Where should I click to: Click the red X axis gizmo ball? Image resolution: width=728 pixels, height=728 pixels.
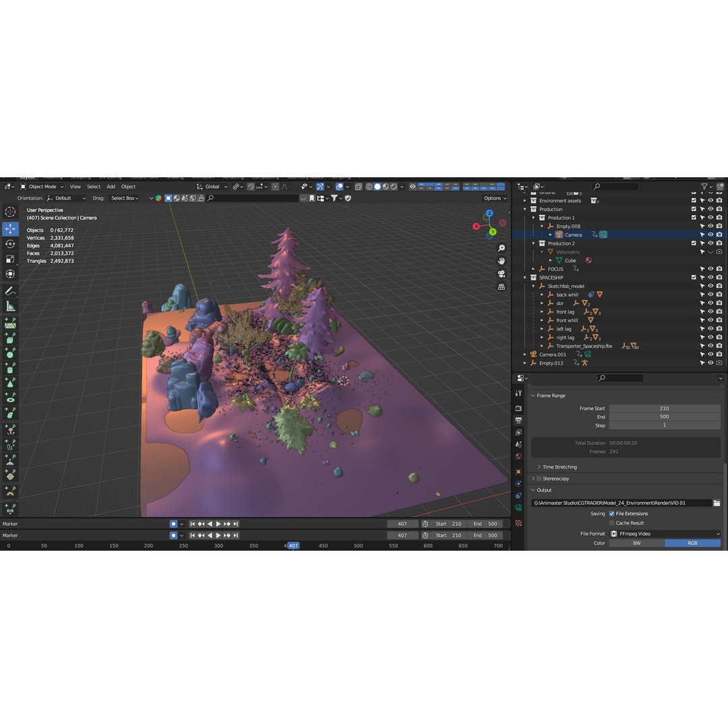pyautogui.click(x=476, y=226)
